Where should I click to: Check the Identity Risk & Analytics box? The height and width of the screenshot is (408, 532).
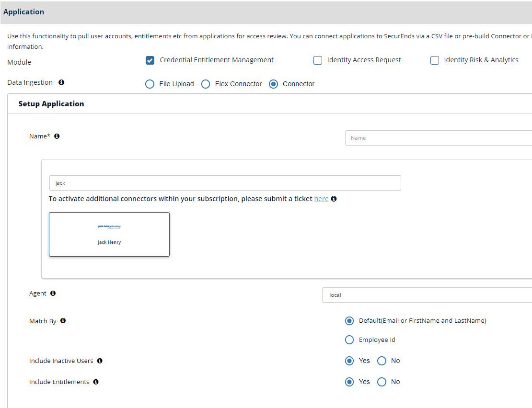pyautogui.click(x=435, y=60)
